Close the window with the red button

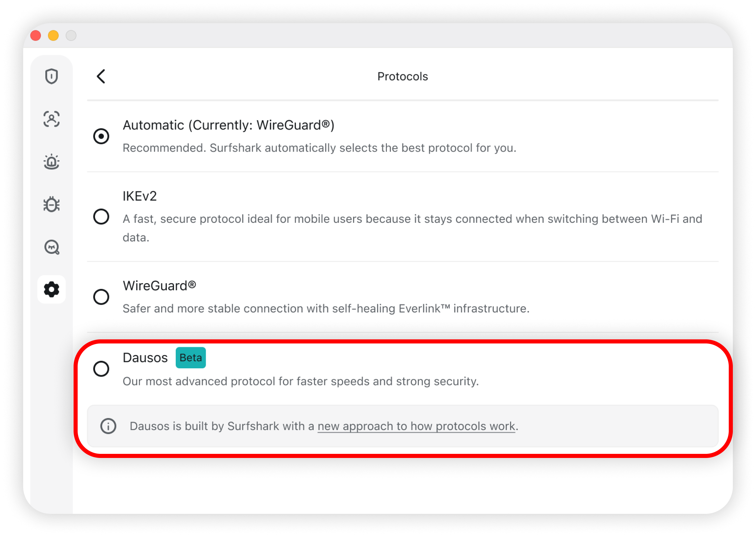(36, 35)
